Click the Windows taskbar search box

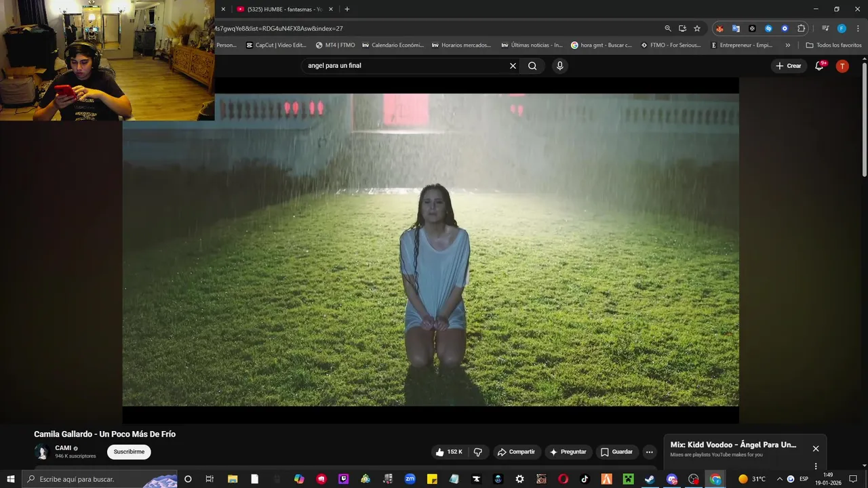[x=100, y=479]
